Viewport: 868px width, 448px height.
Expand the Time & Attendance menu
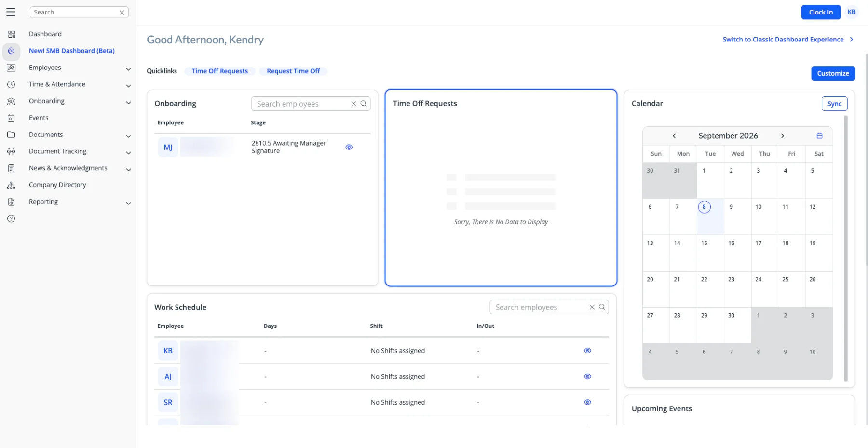point(128,86)
